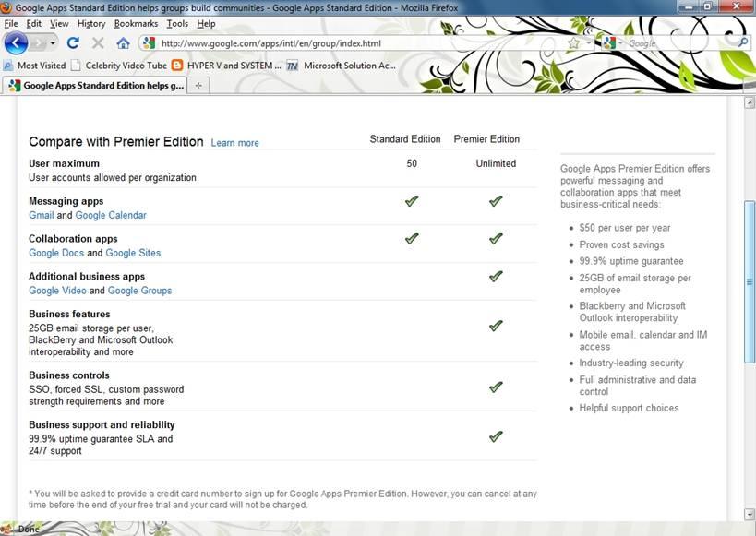Click the "$50 per user per year" bullet
The width and height of the screenshot is (756, 536).
(625, 228)
